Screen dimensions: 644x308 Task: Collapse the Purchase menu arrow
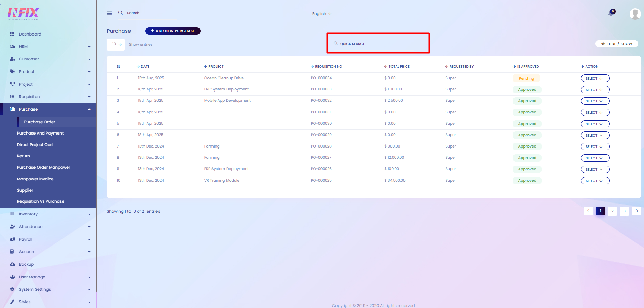89,109
